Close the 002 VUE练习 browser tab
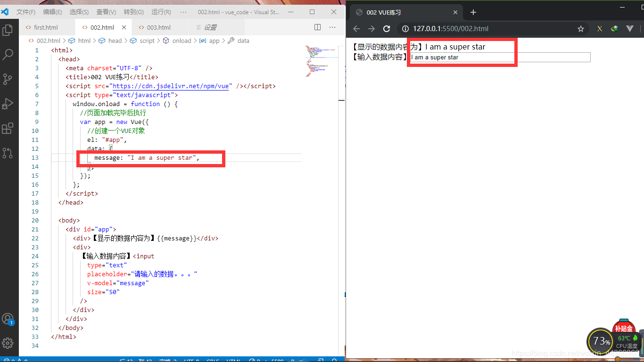This screenshot has width=644, height=362. tap(456, 12)
